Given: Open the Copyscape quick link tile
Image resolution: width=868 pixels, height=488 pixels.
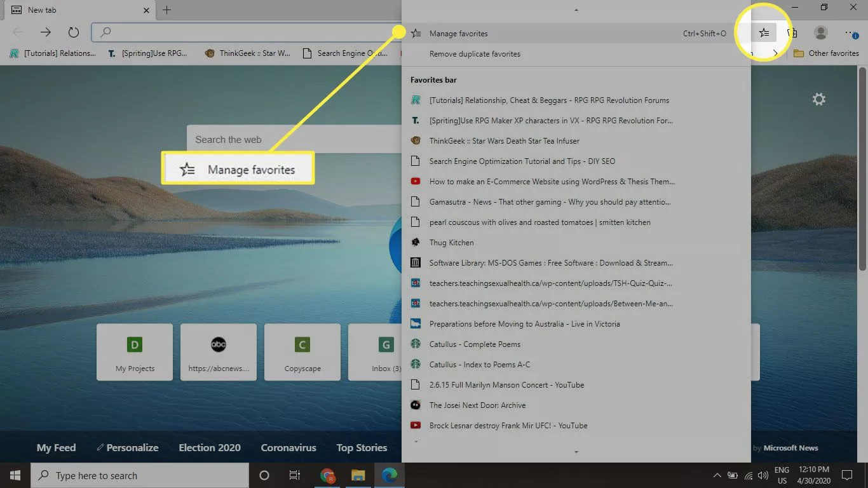Looking at the screenshot, I should tap(302, 352).
